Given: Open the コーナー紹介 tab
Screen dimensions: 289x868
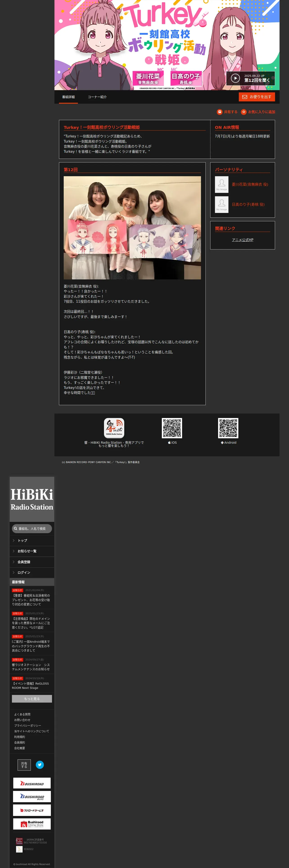Looking at the screenshot, I should pyautogui.click(x=97, y=97).
